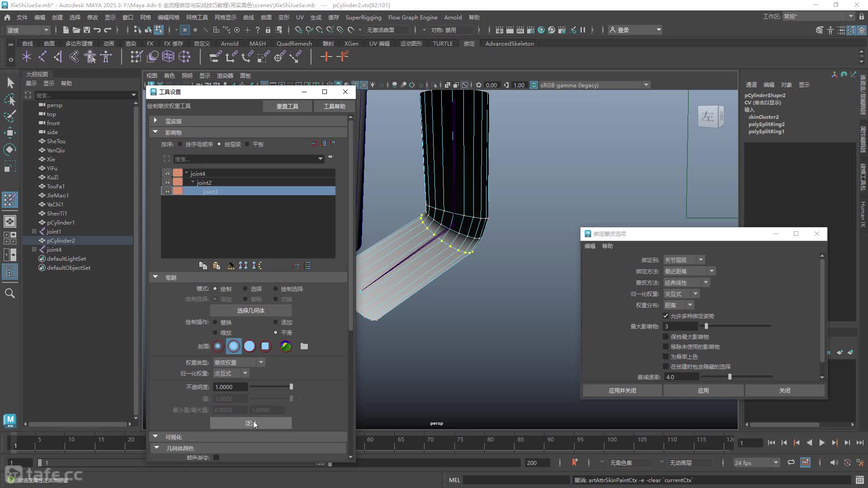Click the 应用并关闭 button
Screen dimensions: 868x488
click(622, 390)
